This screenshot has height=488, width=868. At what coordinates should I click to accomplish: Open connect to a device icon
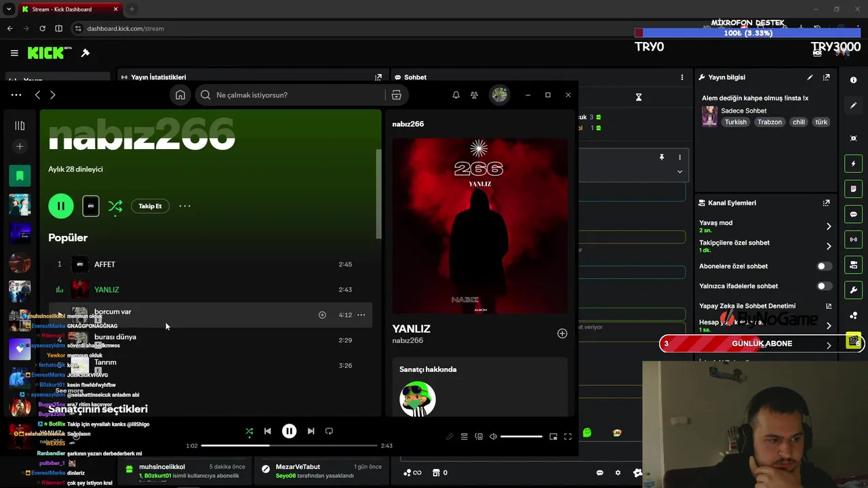(x=479, y=436)
